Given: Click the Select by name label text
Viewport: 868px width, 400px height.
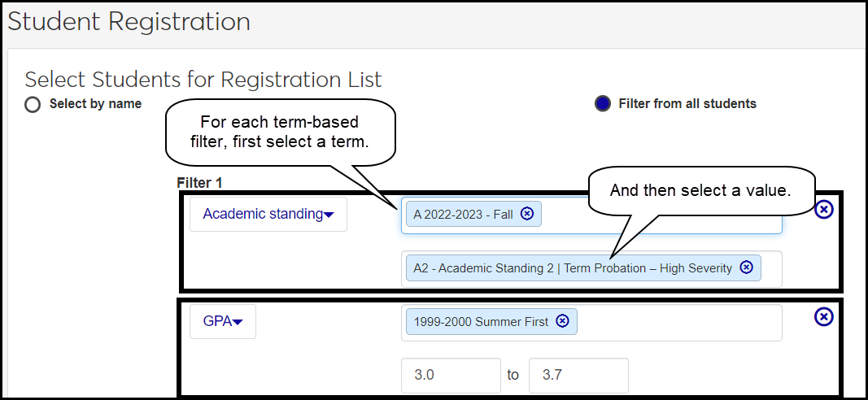Looking at the screenshot, I should click(x=95, y=104).
